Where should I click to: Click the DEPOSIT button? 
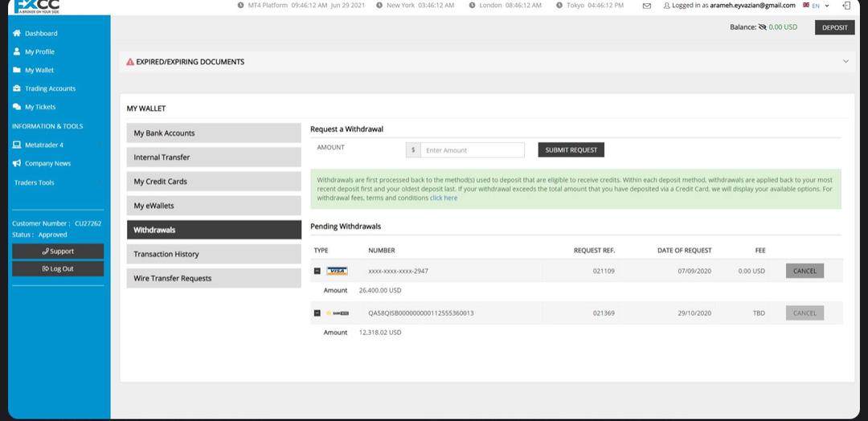point(834,27)
